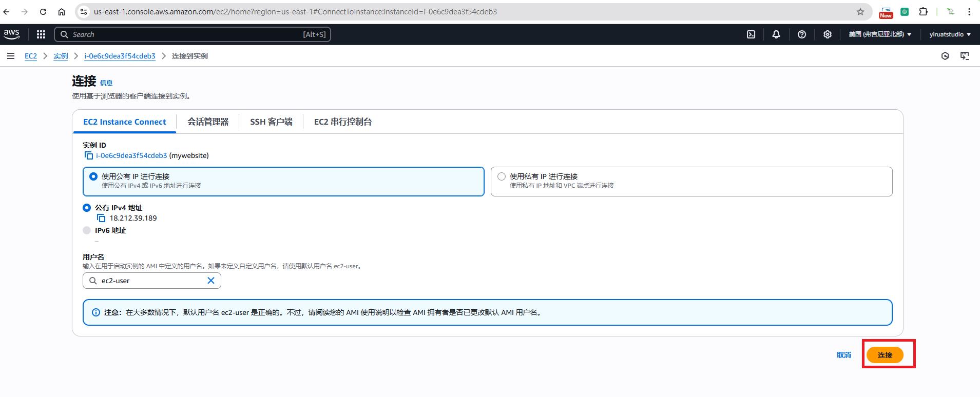View site information icon in address bar

tap(84, 12)
